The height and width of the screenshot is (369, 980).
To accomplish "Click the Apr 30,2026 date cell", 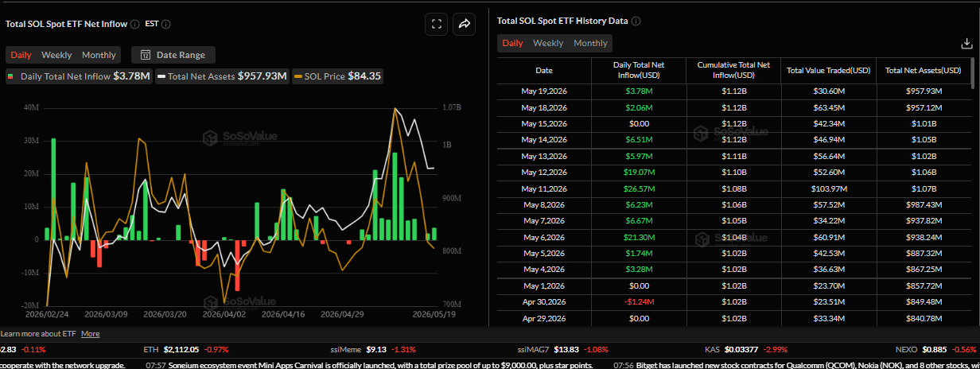I will click(544, 302).
